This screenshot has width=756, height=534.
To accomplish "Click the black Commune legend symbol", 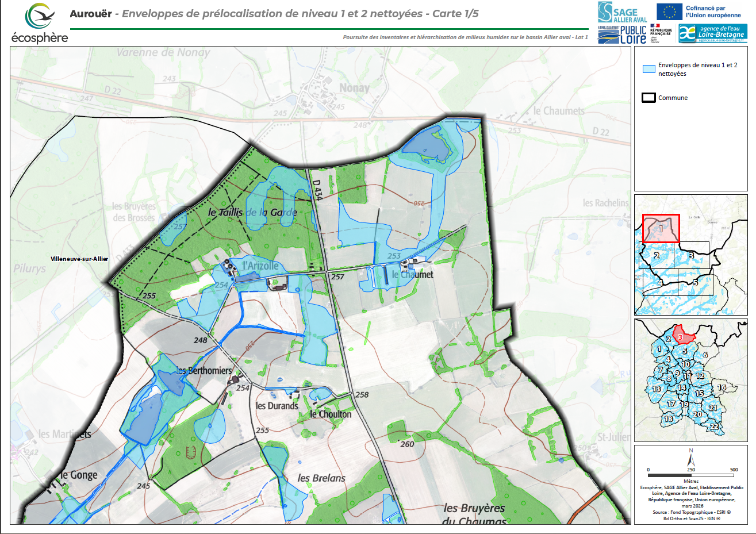I will [648, 98].
